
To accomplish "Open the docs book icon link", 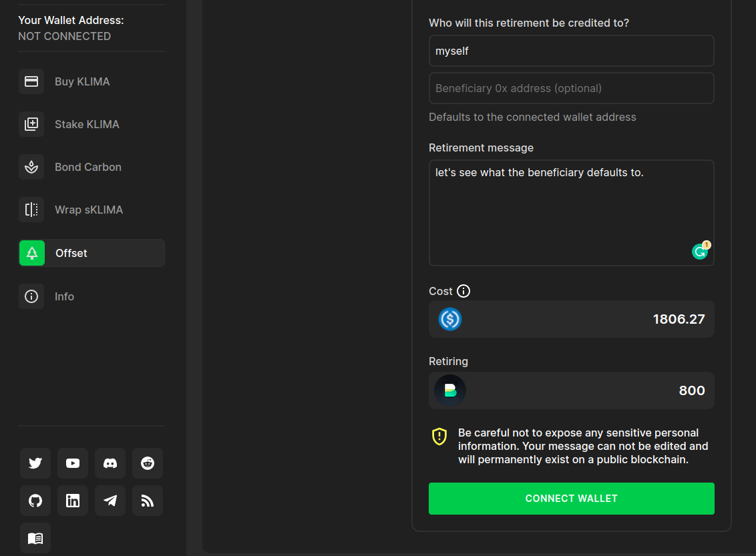I will coord(35,538).
